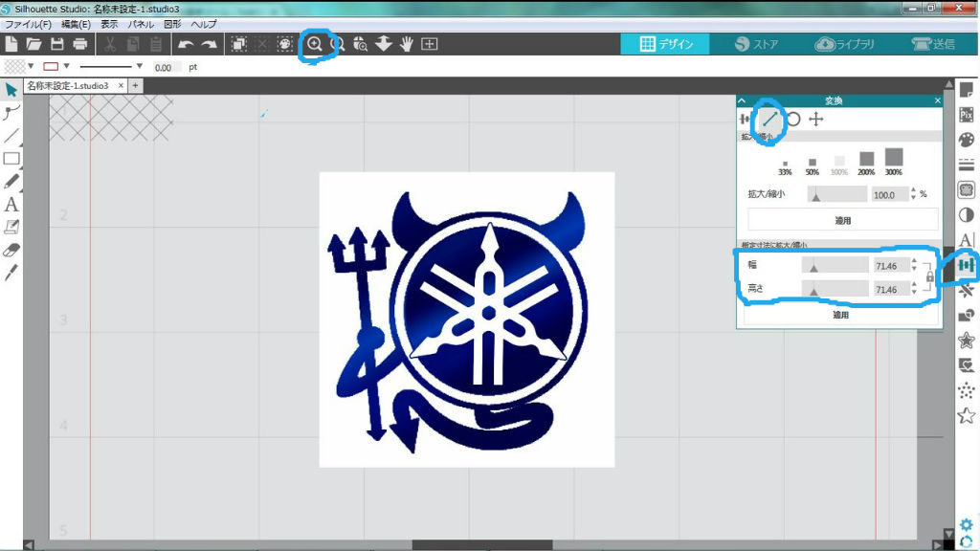This screenshot has height=551, width=980.
Task: Print using the printer icon
Action: (80, 44)
